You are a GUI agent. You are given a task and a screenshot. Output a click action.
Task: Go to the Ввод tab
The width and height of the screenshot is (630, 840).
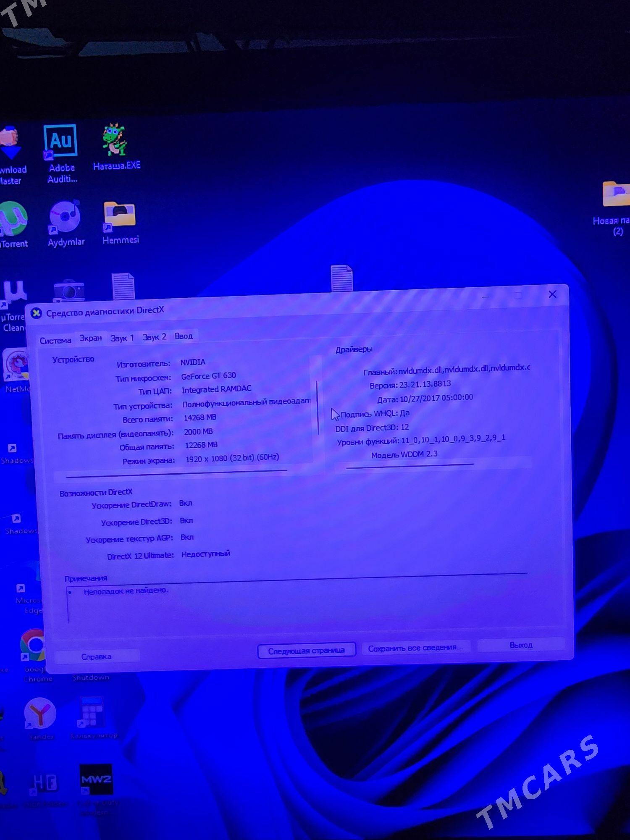click(x=184, y=336)
